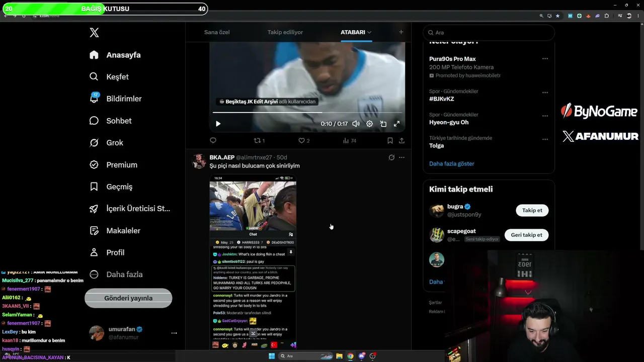Open #BJKvKZ trending topic
Screen dimensions: 644x362
coord(442,99)
